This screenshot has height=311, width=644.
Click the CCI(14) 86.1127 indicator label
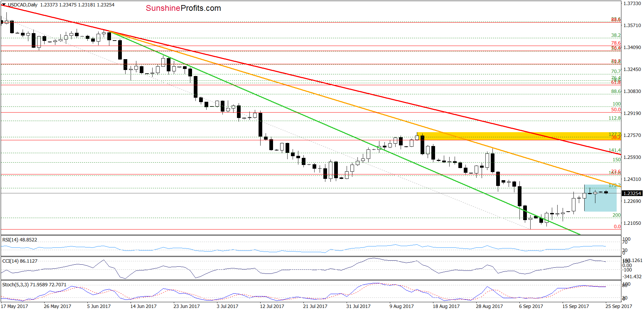tap(20, 261)
